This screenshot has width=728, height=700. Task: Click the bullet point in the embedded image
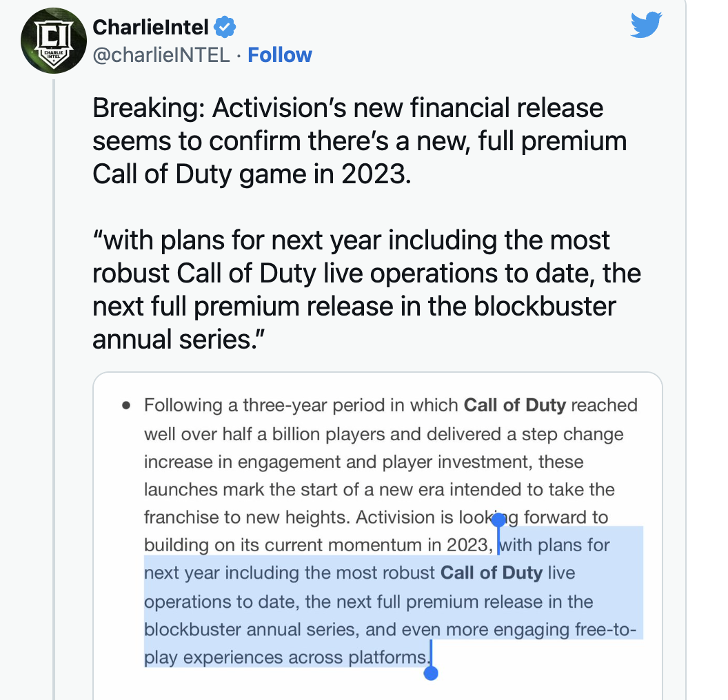[125, 406]
